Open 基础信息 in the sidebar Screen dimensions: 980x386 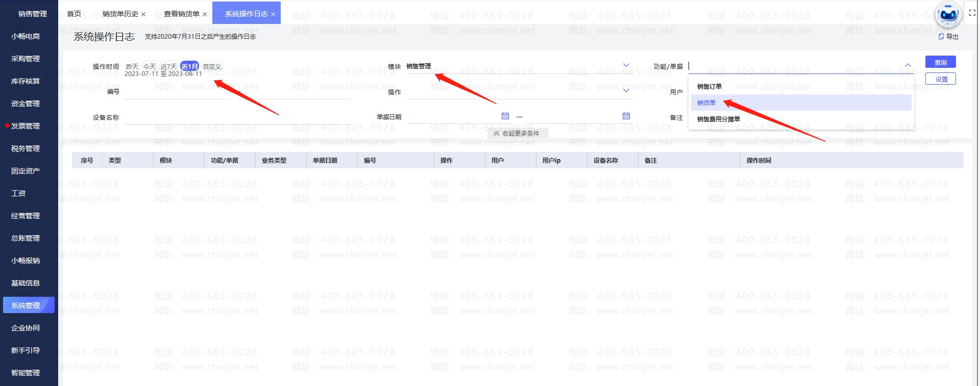click(26, 283)
